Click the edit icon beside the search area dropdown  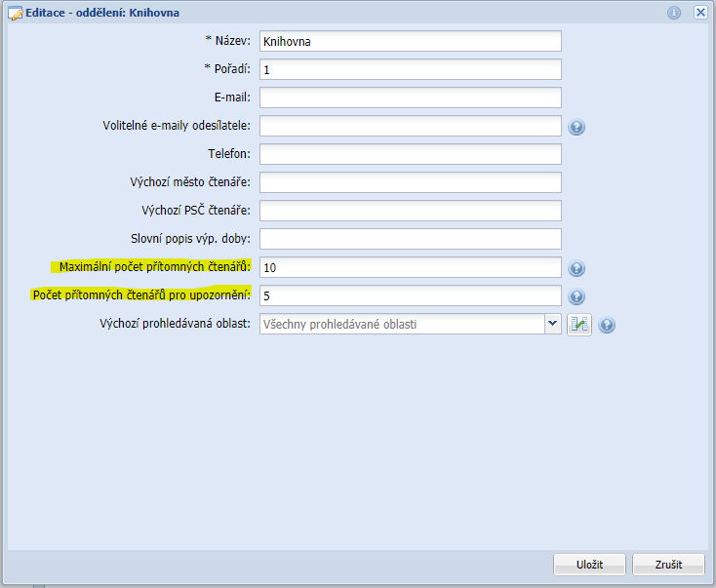tap(579, 325)
